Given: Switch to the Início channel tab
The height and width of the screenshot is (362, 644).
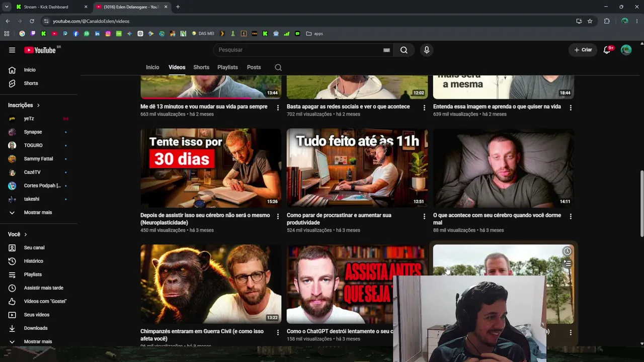Looking at the screenshot, I should pos(152,67).
